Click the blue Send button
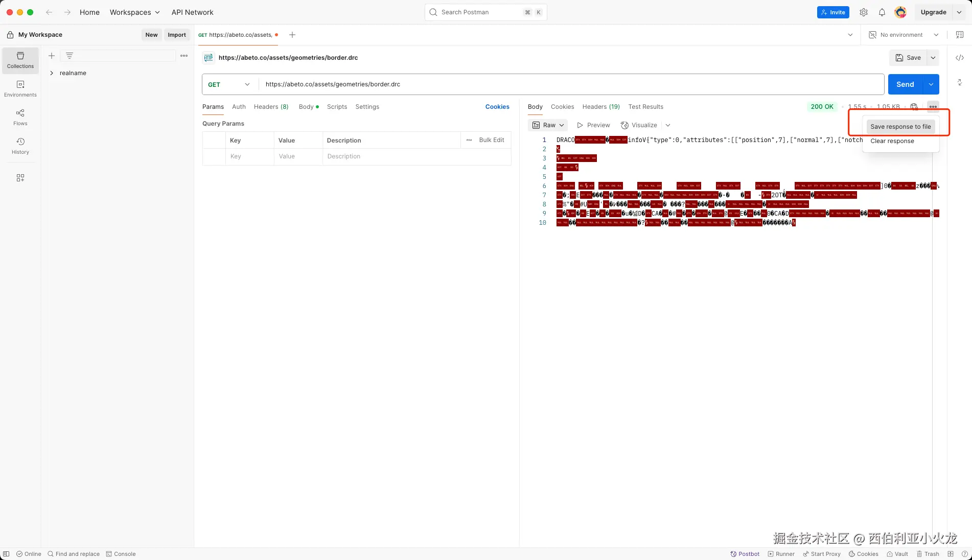The height and width of the screenshot is (560, 972). (905, 84)
